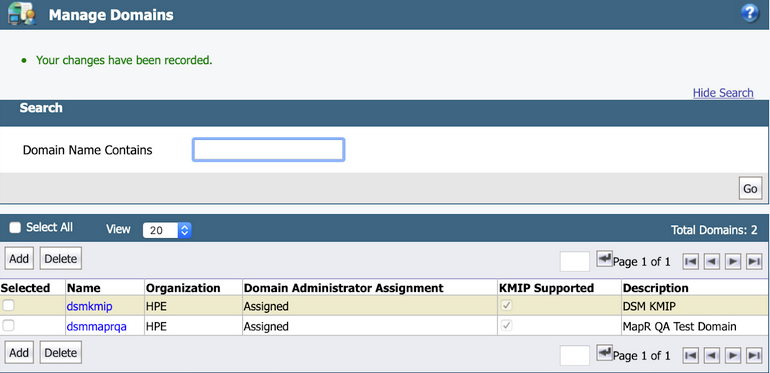Open the help question mark icon
This screenshot has width=770, height=373.
tap(749, 13)
